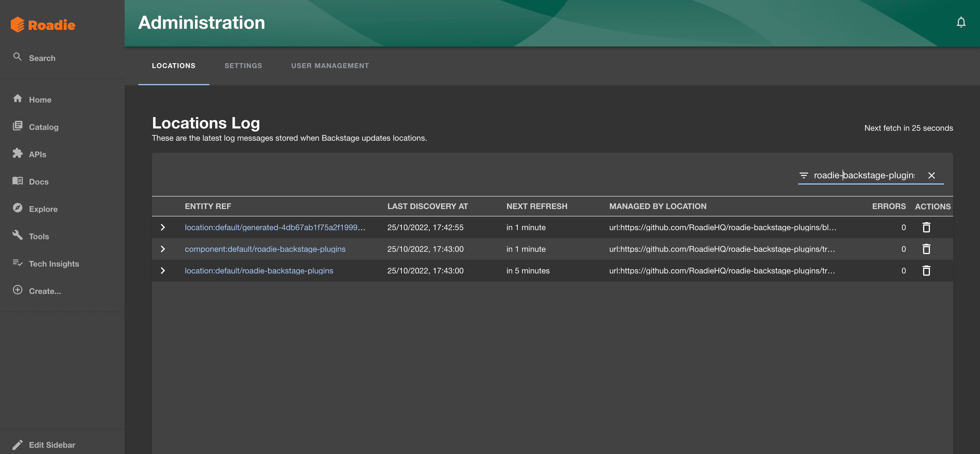Click the Home house icon
This screenshot has height=454, width=980.
point(18,98)
